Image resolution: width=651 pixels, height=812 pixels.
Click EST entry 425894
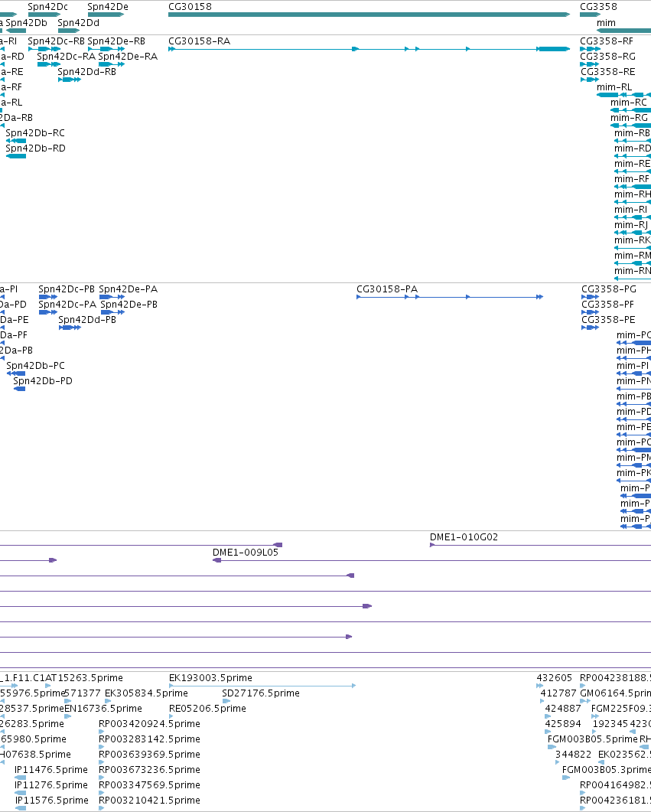[x=563, y=724]
